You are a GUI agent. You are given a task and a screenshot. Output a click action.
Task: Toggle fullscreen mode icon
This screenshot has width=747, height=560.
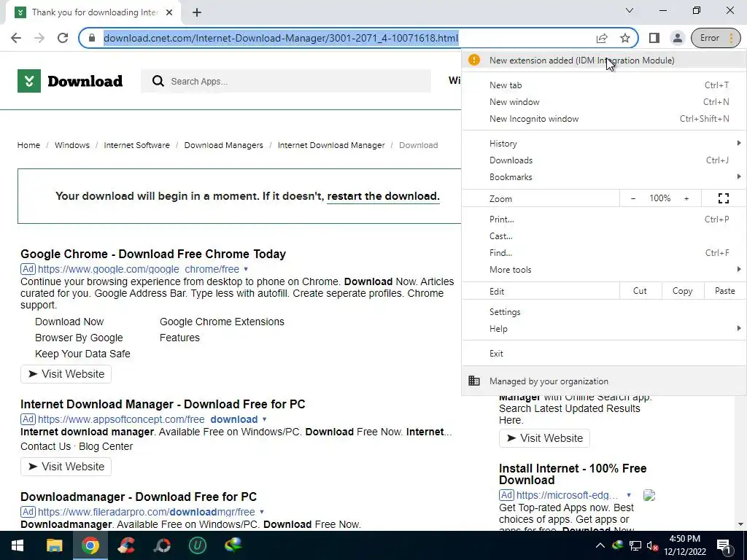723,198
